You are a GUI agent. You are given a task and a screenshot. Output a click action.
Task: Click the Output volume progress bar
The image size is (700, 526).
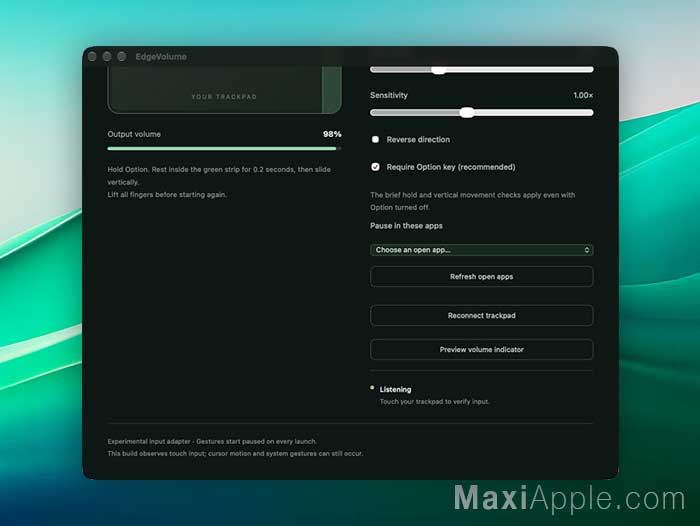[224, 149]
